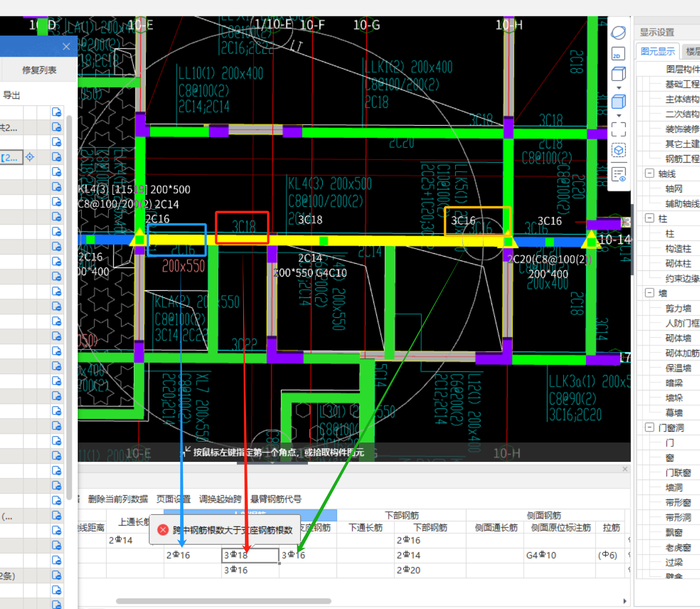Viewport: 700px width, 609px height.
Task: Switch to 2D view mode
Action: (x=618, y=54)
